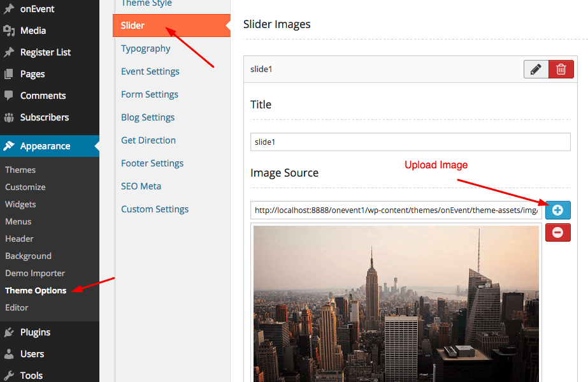Open the Customize submenu link
588x382 pixels.
[25, 187]
